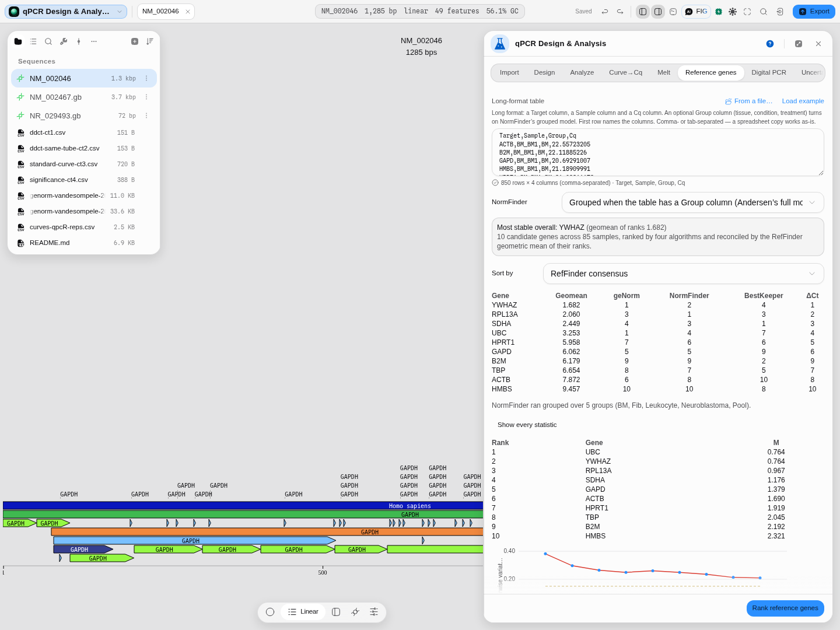Switch to the Import tab

509,72
